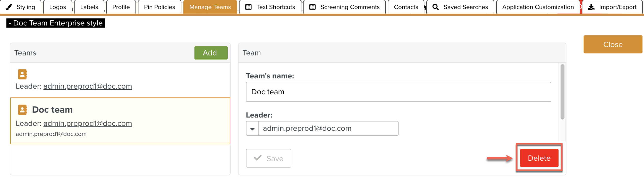This screenshot has height=192, width=644.
Task: Select the Contacts tab
Action: click(x=406, y=7)
